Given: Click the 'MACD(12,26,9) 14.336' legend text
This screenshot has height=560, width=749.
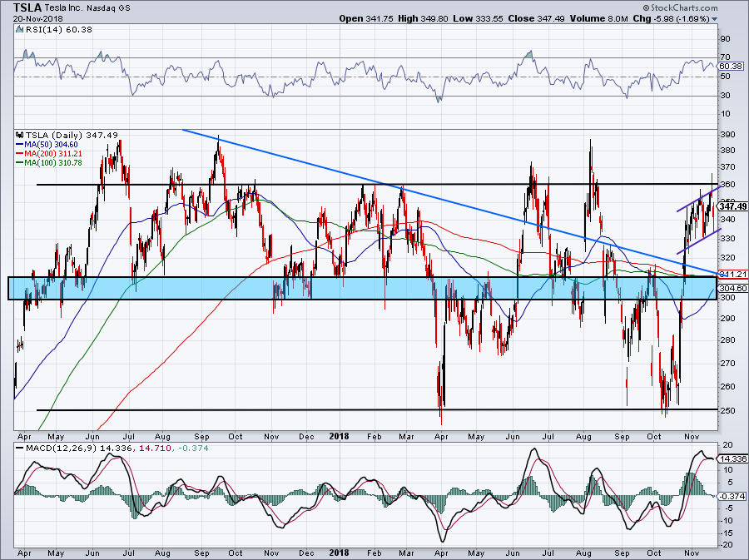Looking at the screenshot, I should point(77,448).
